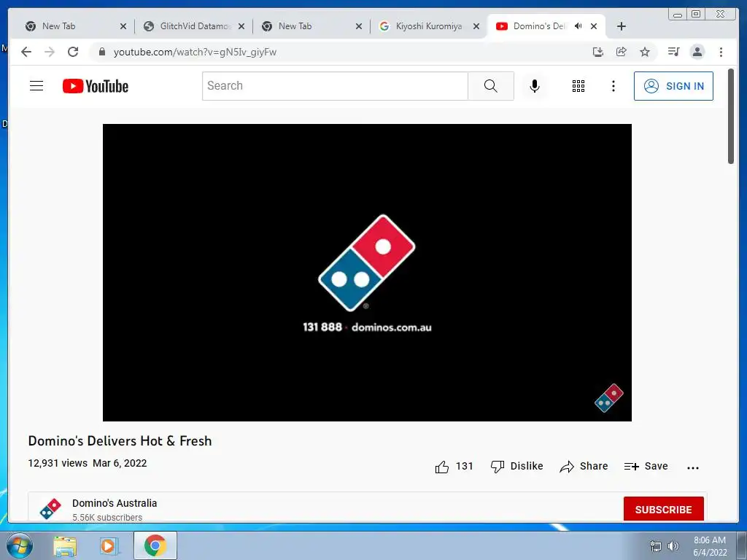Open Domino's Australia channel avatar
747x560 pixels.
pos(50,508)
